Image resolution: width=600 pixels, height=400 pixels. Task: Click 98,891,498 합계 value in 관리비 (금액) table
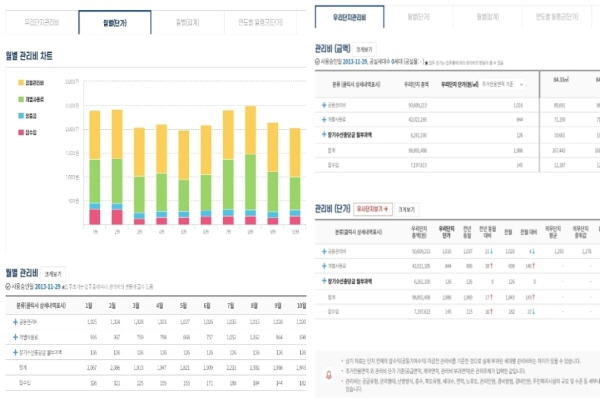pyautogui.click(x=417, y=150)
